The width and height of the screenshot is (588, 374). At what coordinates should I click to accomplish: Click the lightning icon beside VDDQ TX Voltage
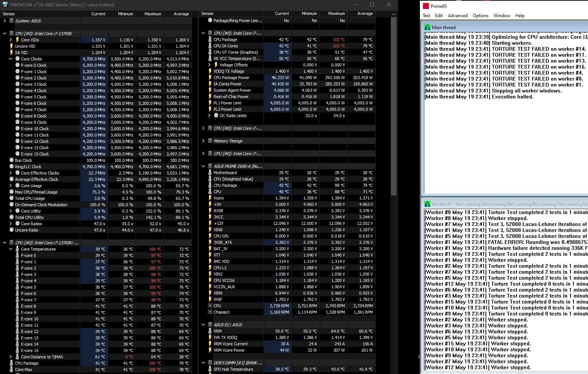point(210,71)
